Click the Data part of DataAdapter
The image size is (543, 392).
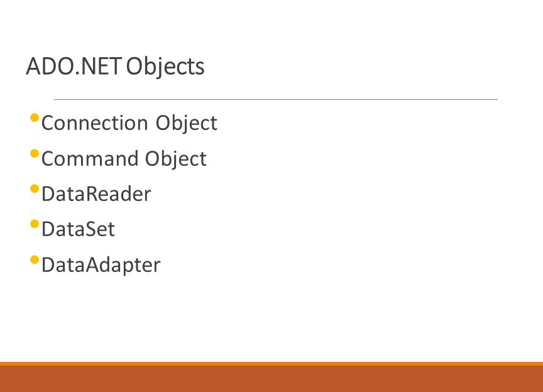[63, 265]
